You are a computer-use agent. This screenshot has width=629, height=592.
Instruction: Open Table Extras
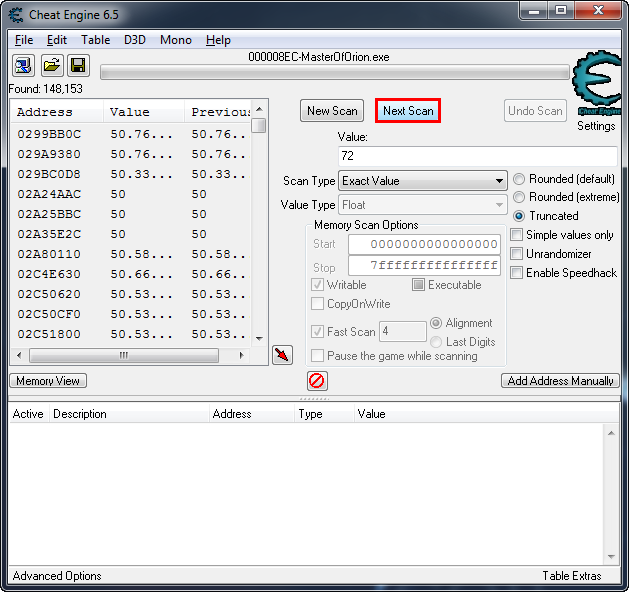572,576
